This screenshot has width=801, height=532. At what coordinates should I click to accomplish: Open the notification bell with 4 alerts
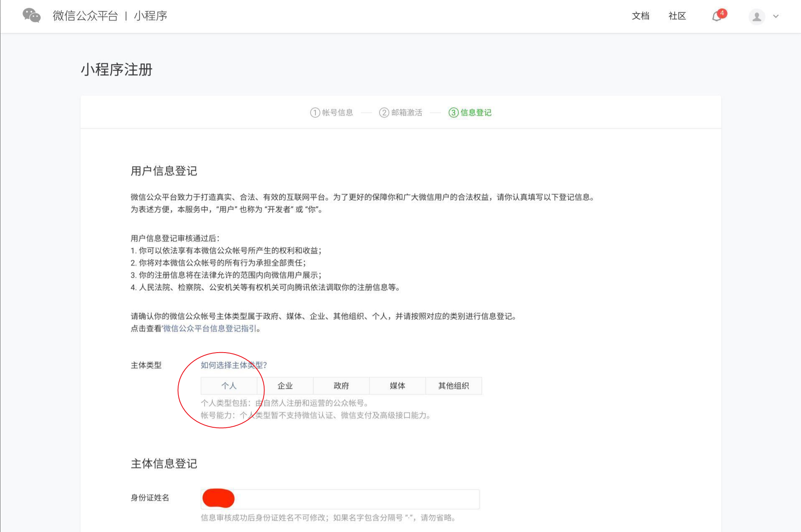pos(718,15)
